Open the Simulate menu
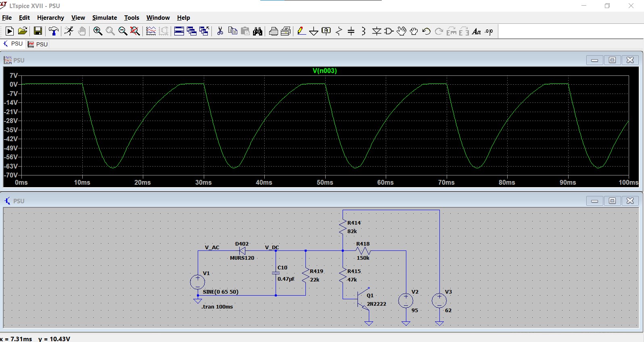Viewport: 644px width, 342px height. (105, 18)
